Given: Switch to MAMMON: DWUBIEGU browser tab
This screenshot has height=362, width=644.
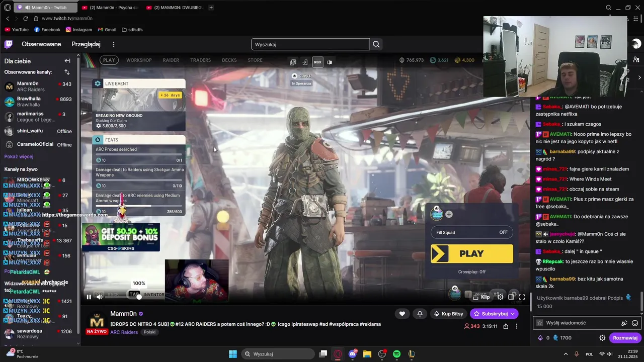Looking at the screenshot, I should coord(174,8).
